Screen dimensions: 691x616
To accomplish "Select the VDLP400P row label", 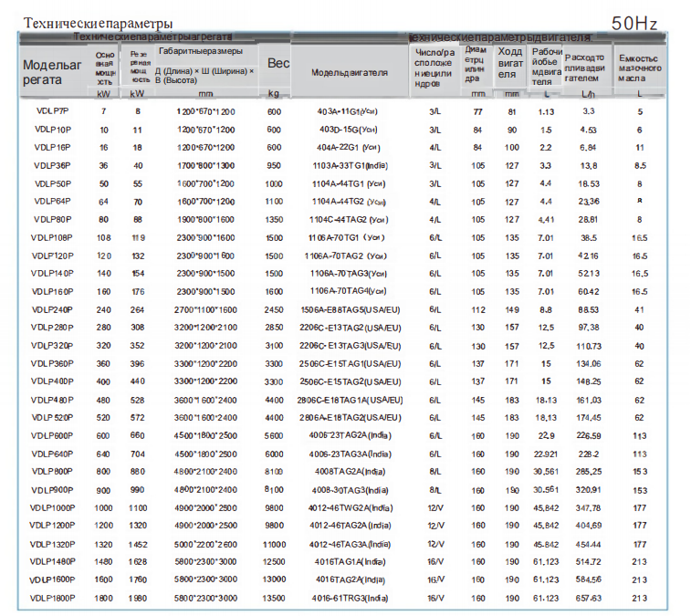I will (52, 381).
